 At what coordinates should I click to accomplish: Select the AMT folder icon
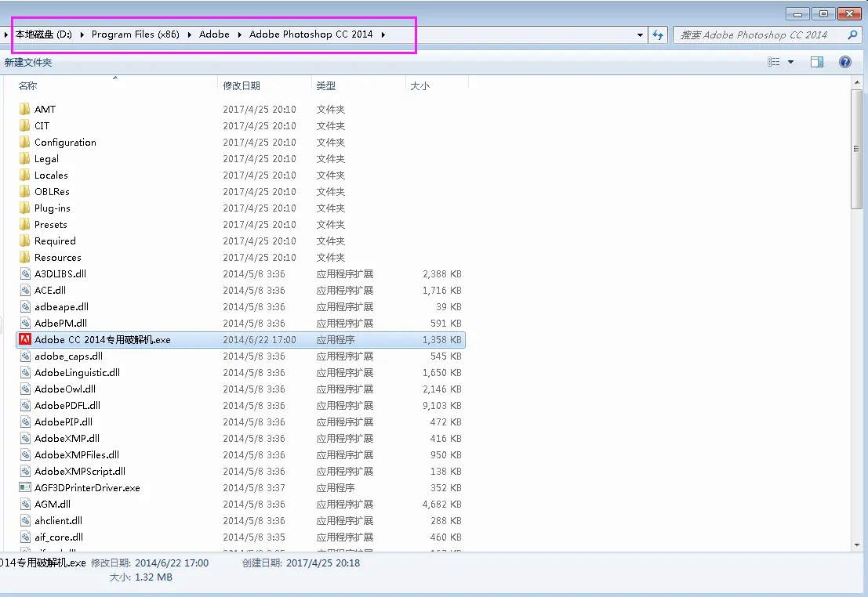tap(24, 109)
